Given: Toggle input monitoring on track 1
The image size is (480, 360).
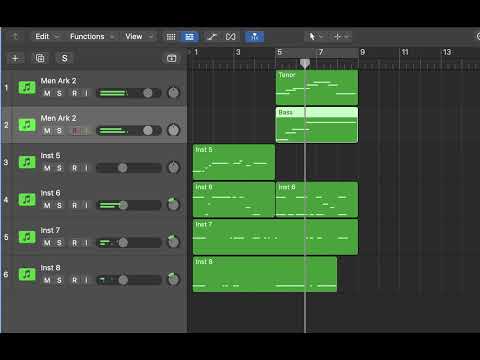Looking at the screenshot, I should tap(86, 93).
